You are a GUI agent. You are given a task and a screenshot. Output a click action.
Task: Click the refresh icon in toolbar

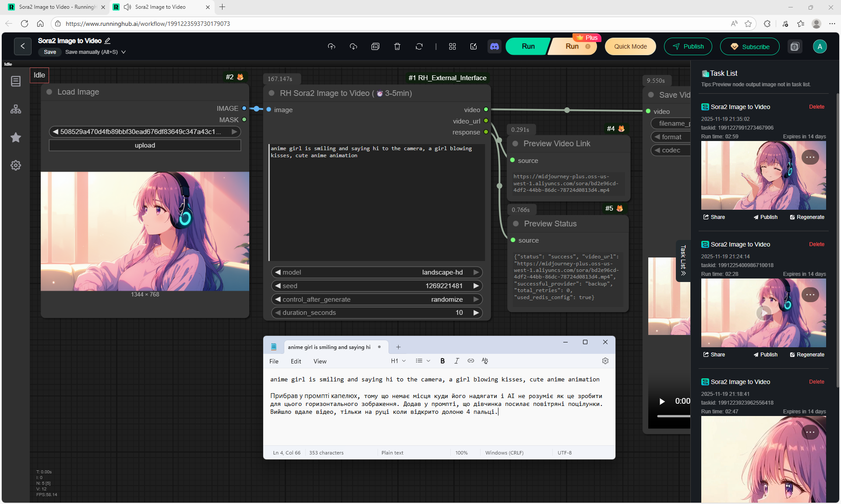[x=419, y=46]
